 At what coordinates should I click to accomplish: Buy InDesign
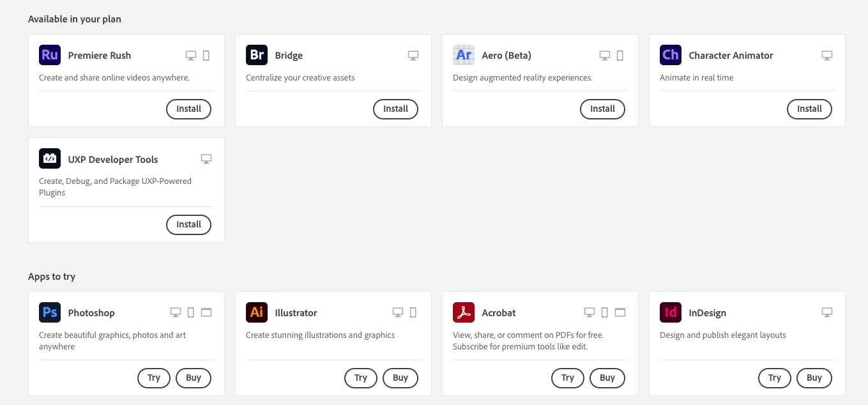(814, 378)
